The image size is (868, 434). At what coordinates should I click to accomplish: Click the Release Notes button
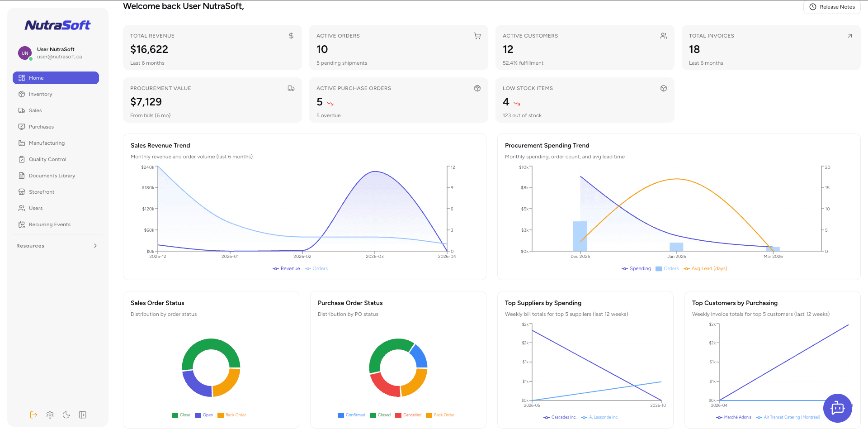(832, 7)
